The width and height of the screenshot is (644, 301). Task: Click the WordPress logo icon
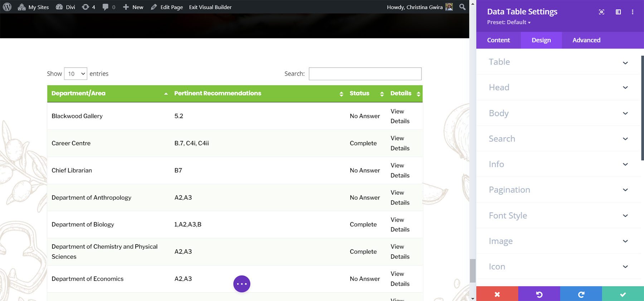tap(7, 7)
